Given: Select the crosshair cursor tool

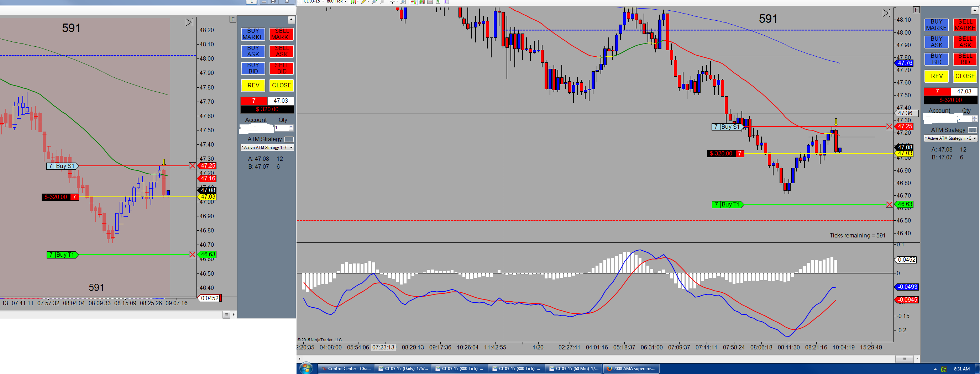Looking at the screenshot, I should pos(393,1).
